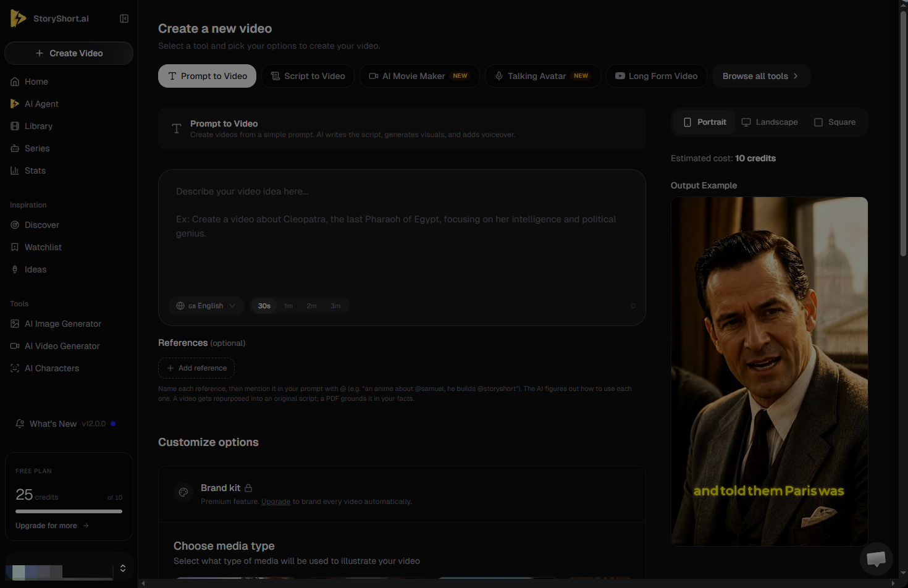Click the Add reference button
This screenshot has width=908, height=588.
pyautogui.click(x=196, y=368)
